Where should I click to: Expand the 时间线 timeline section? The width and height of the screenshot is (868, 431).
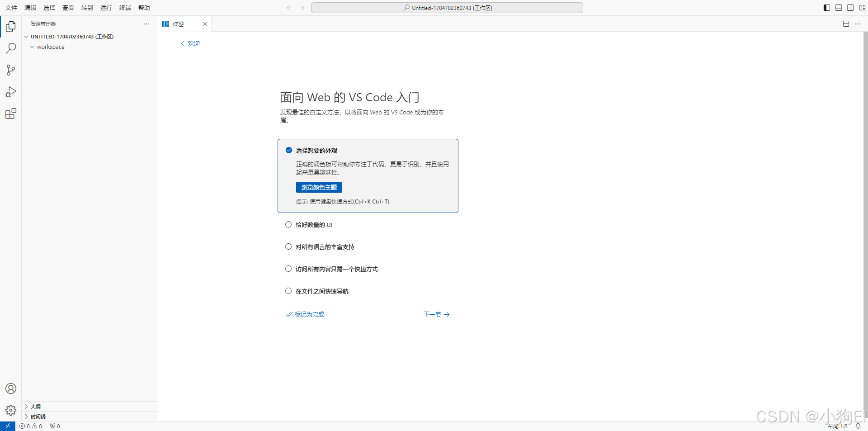(90, 417)
